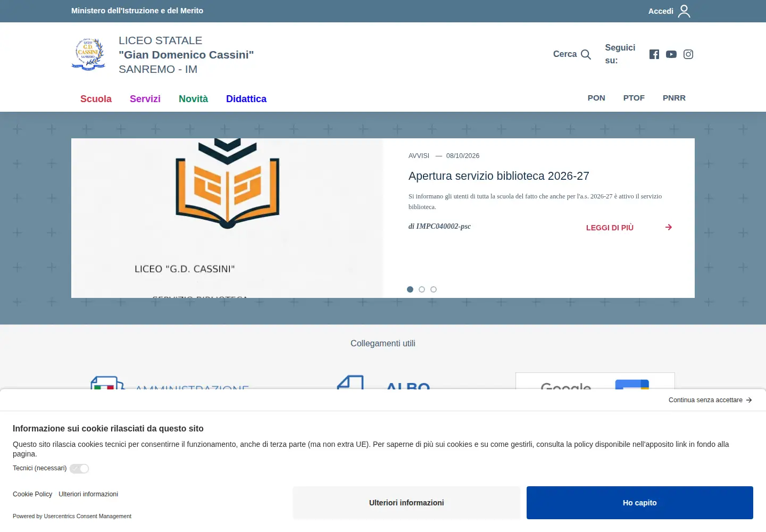Click the Ho capito cookie button
The image size is (766, 532).
640,503
